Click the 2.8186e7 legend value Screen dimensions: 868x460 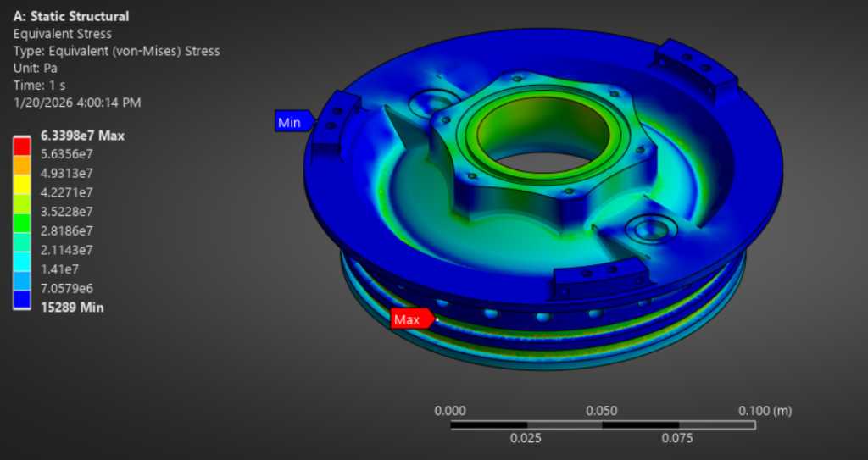click(x=67, y=230)
